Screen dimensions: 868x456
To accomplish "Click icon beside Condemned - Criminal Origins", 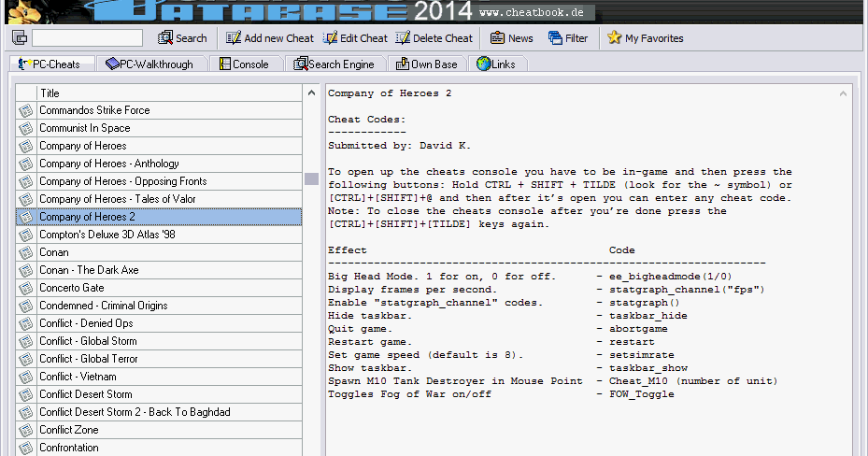I will (26, 306).
